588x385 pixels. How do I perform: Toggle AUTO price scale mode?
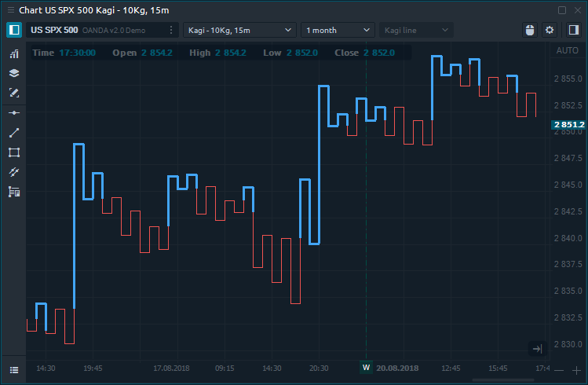(566, 50)
